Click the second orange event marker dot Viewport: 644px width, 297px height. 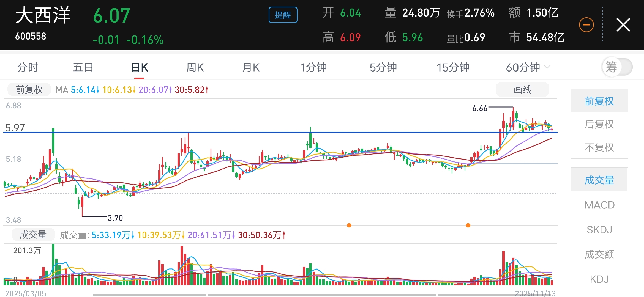pos(468,225)
